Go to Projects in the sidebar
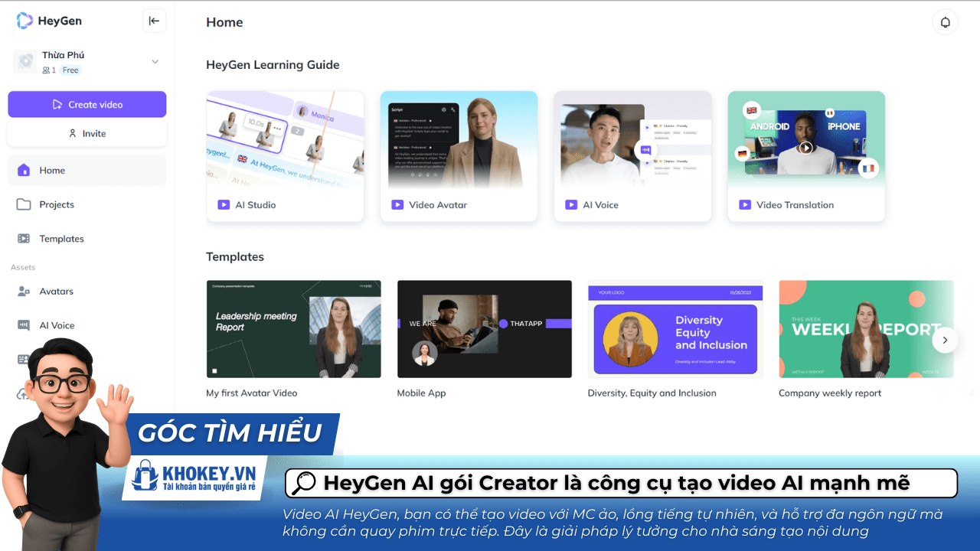The image size is (980, 551). pyautogui.click(x=57, y=204)
